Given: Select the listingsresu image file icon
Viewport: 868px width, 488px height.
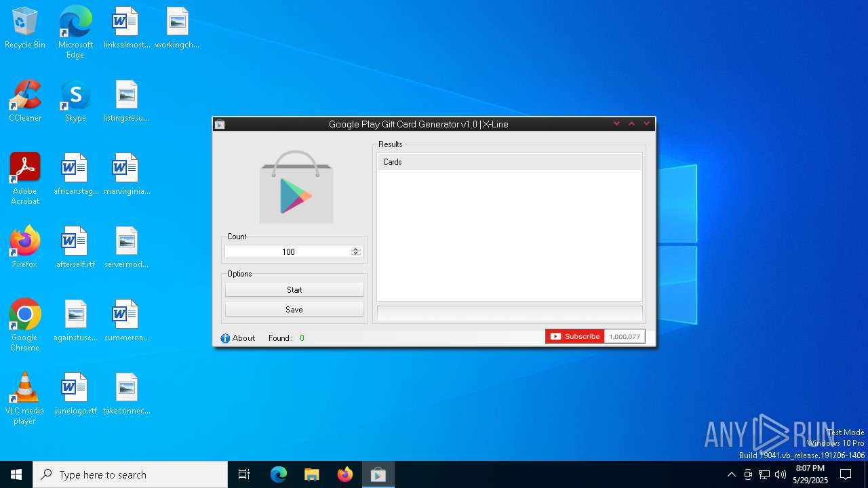Looking at the screenshot, I should click(x=126, y=101).
